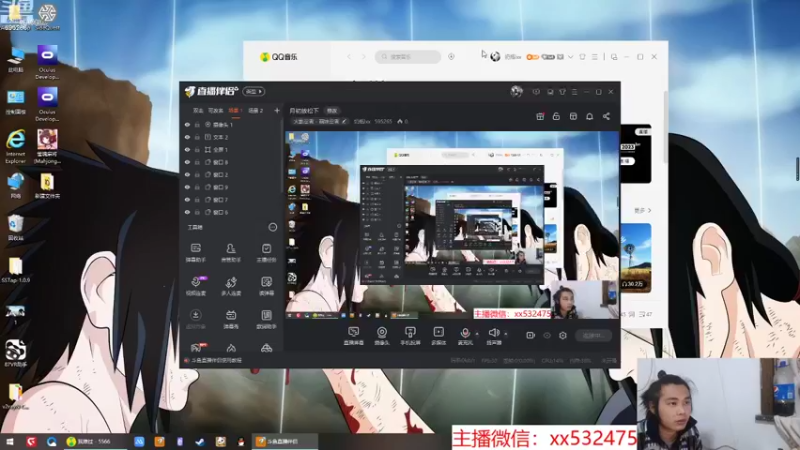The height and width of the screenshot is (450, 800).
Task: Expand the microphone volume arrow
Action: click(x=477, y=334)
